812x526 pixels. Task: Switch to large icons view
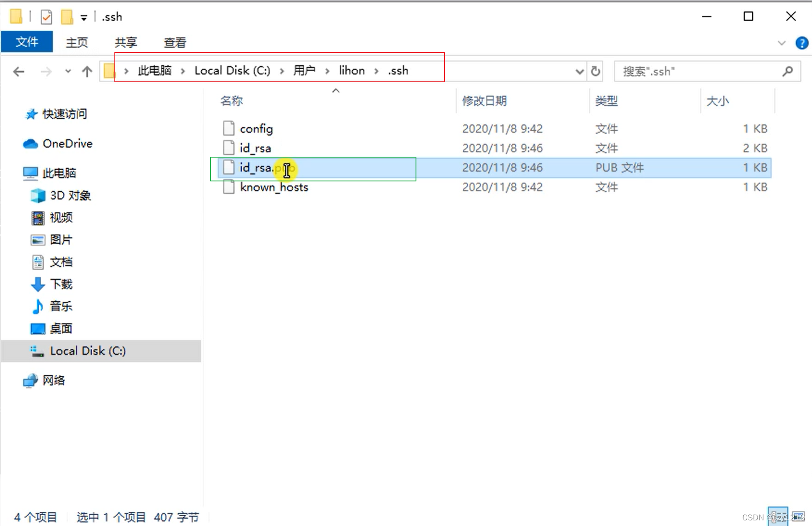(798, 516)
